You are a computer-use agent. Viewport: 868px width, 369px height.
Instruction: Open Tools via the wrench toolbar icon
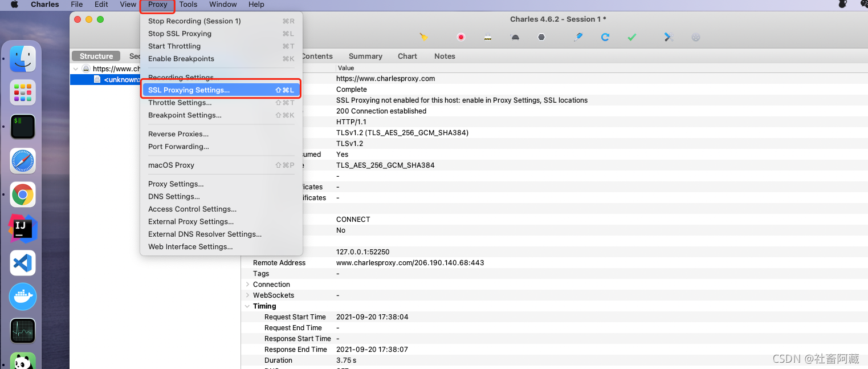(669, 37)
